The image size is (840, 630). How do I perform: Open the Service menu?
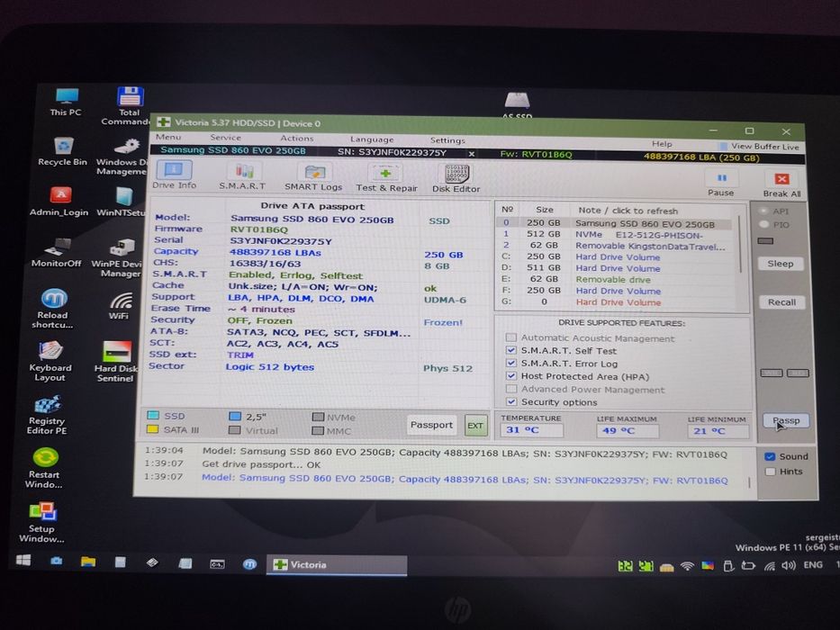tap(226, 138)
